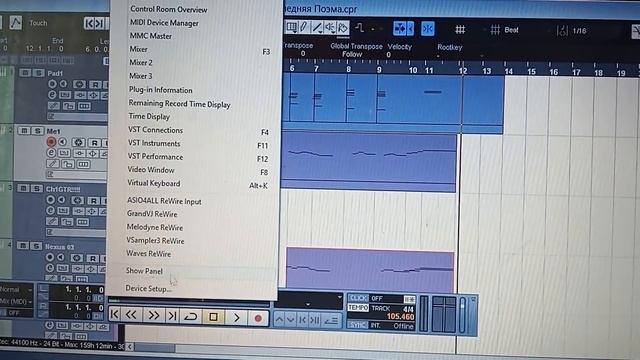Image resolution: width=640 pixels, height=360 pixels.
Task: Record enable the Pad1 track
Action: coord(52,84)
